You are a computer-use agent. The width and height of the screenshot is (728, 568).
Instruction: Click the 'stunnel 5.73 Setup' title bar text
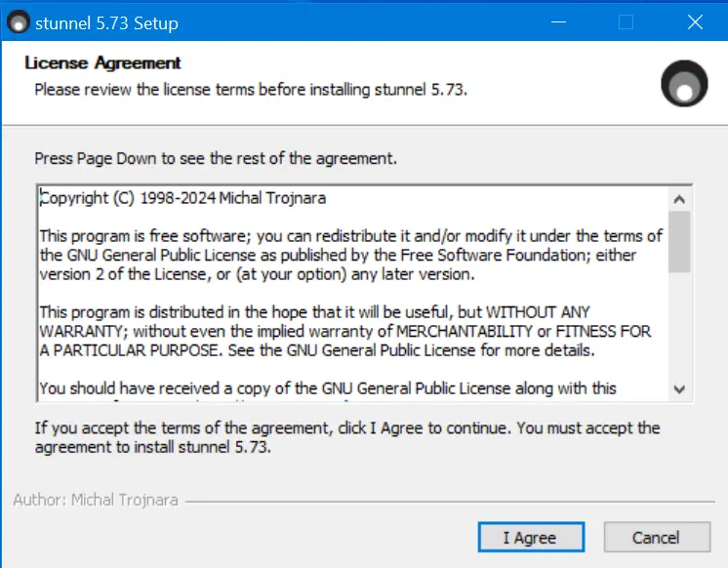106,23
